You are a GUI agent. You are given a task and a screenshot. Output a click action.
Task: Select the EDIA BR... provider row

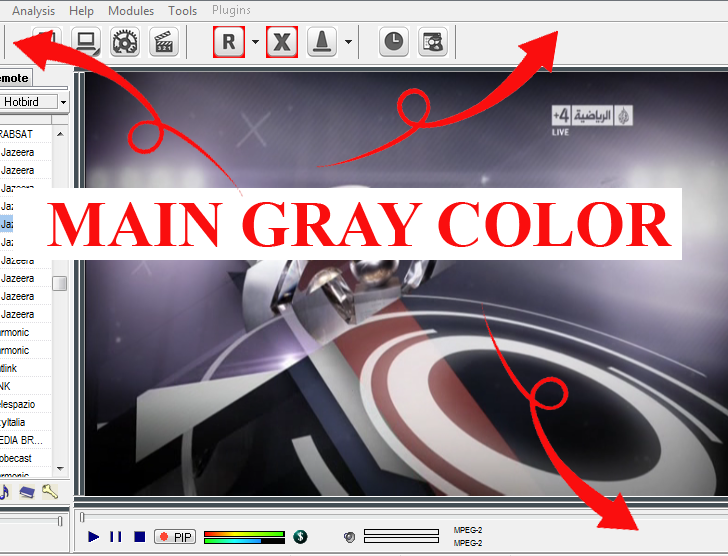pos(26,440)
